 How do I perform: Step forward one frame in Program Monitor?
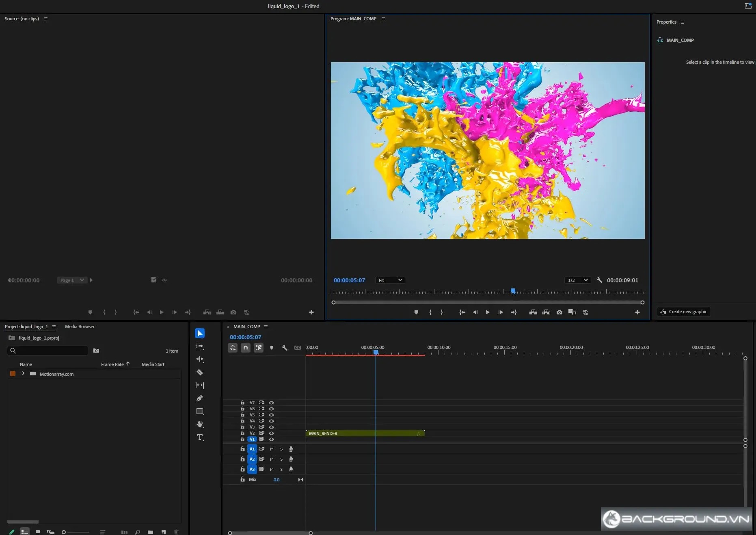pyautogui.click(x=501, y=312)
